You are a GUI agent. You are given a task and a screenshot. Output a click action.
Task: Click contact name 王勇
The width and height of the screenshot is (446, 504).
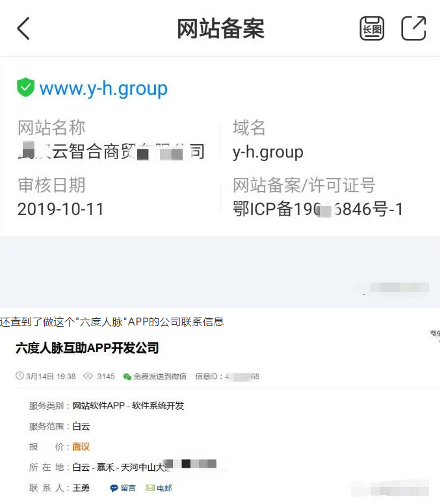pos(81,488)
